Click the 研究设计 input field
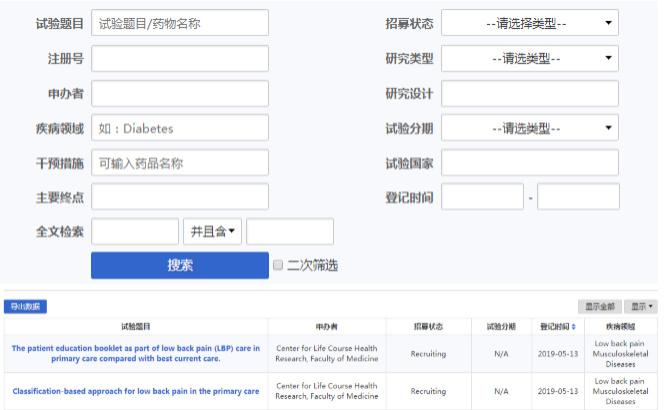The height and width of the screenshot is (410, 664). tap(530, 94)
